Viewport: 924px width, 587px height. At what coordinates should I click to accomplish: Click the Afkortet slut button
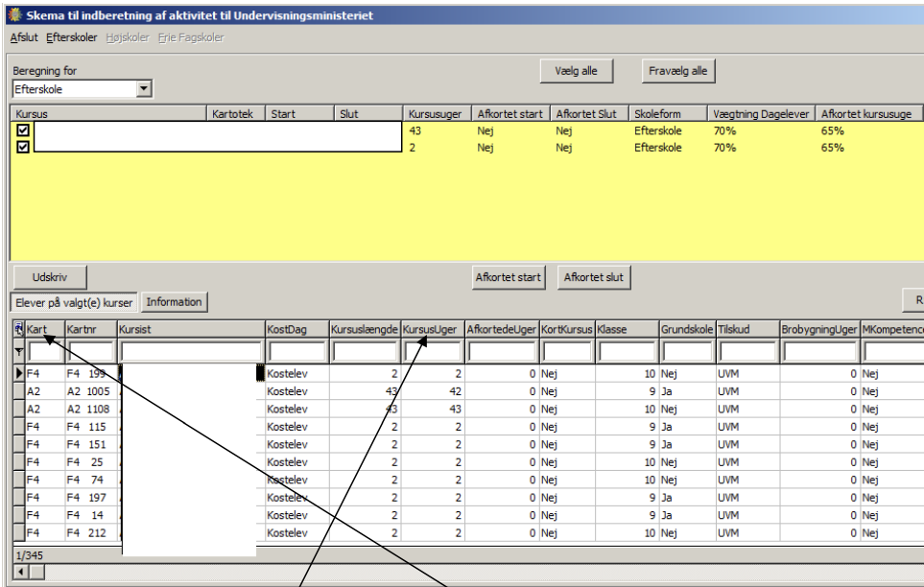[593, 277]
